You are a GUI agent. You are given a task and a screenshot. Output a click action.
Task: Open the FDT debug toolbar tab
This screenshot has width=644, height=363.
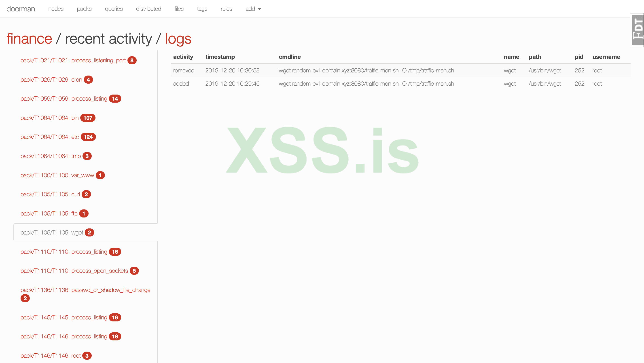[637, 30]
